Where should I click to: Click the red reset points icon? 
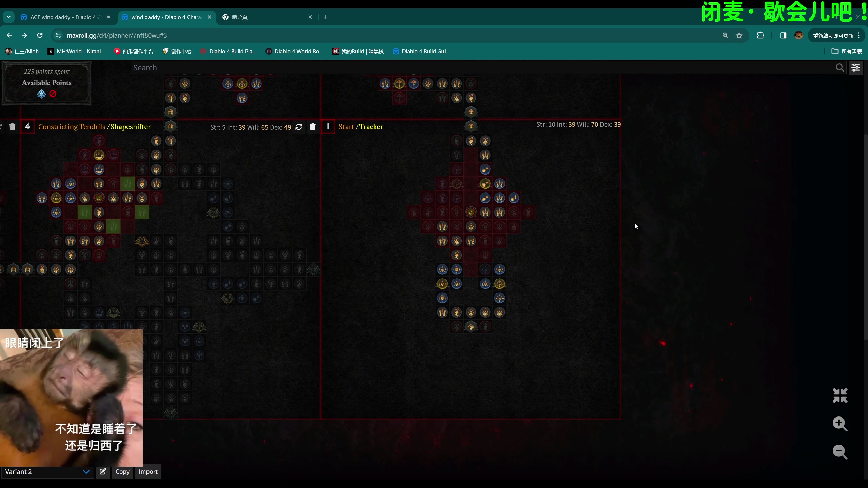coord(53,94)
